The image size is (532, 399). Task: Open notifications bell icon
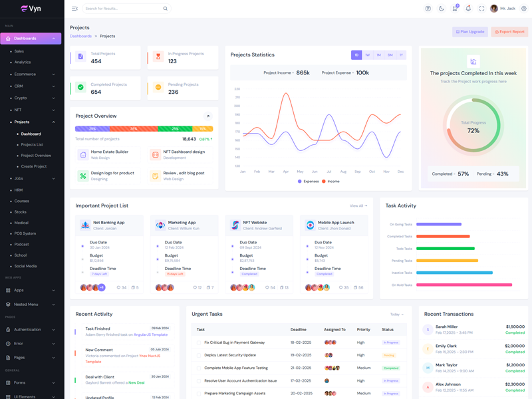pos(468,9)
